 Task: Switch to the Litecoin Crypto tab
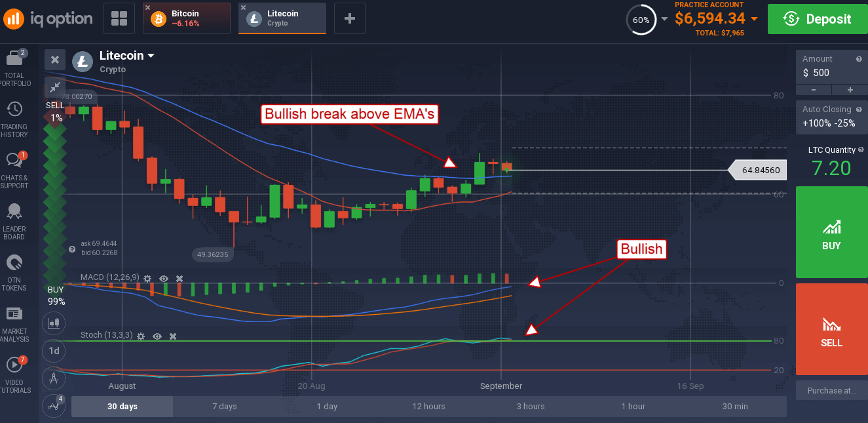282,18
